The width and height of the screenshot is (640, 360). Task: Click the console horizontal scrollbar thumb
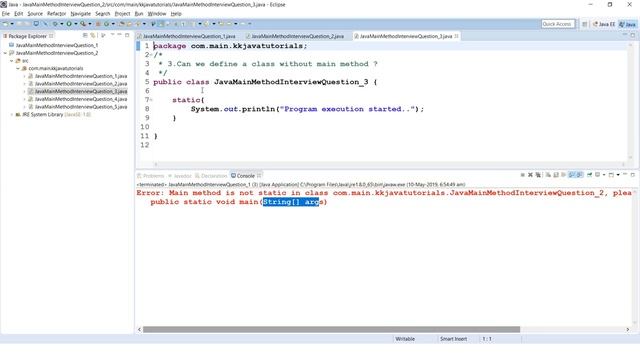[331, 329]
